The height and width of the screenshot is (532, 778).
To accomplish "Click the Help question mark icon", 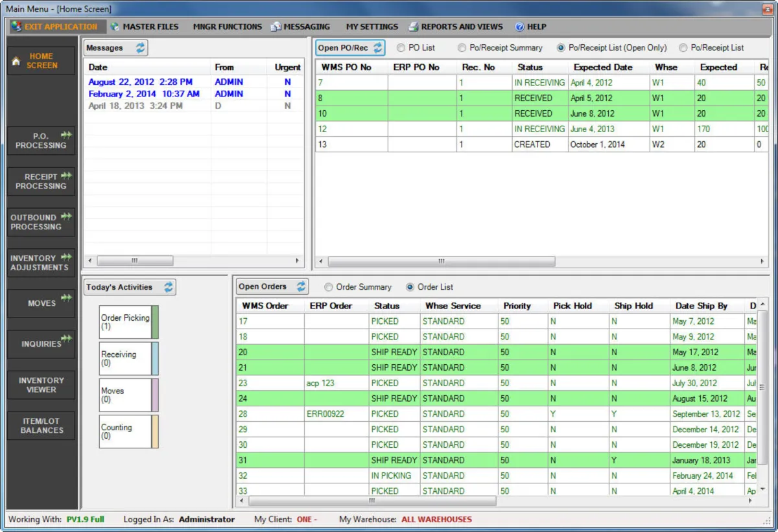I will (519, 27).
